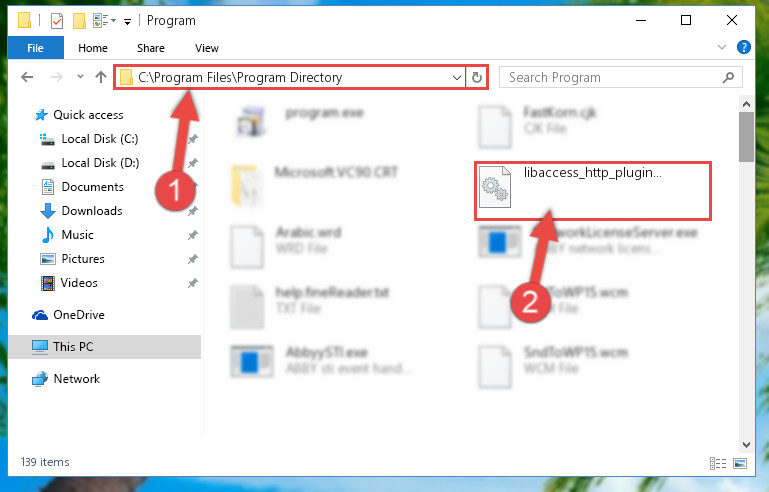Switch to large icons view in status bar

tap(740, 463)
